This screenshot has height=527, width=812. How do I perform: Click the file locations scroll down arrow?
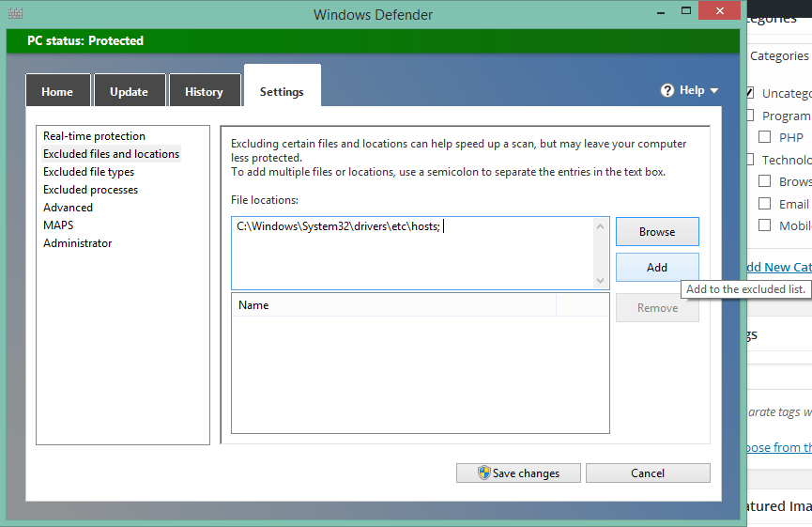(600, 281)
